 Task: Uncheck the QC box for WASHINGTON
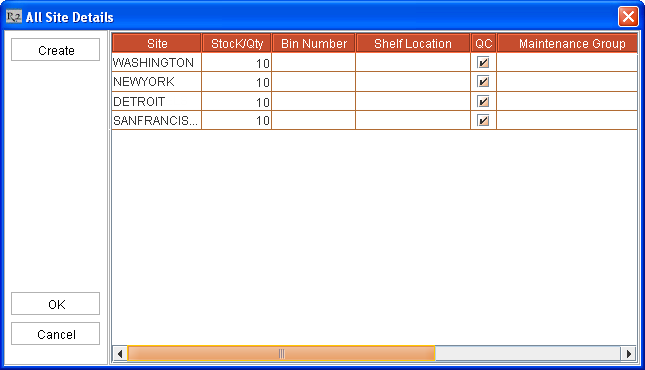(x=483, y=63)
